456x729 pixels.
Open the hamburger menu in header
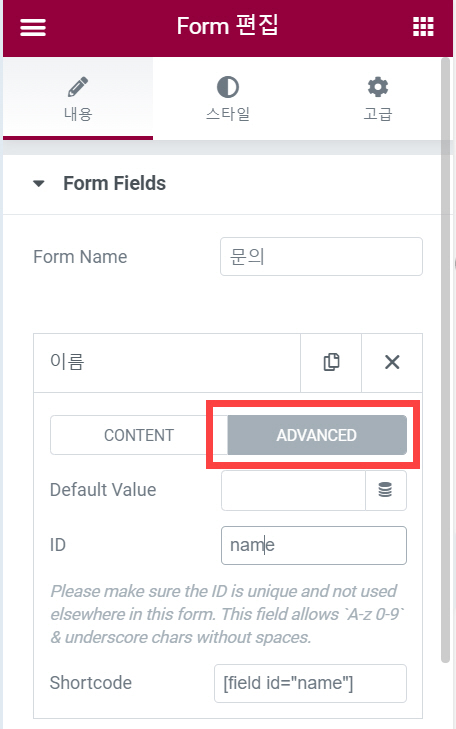(33, 27)
